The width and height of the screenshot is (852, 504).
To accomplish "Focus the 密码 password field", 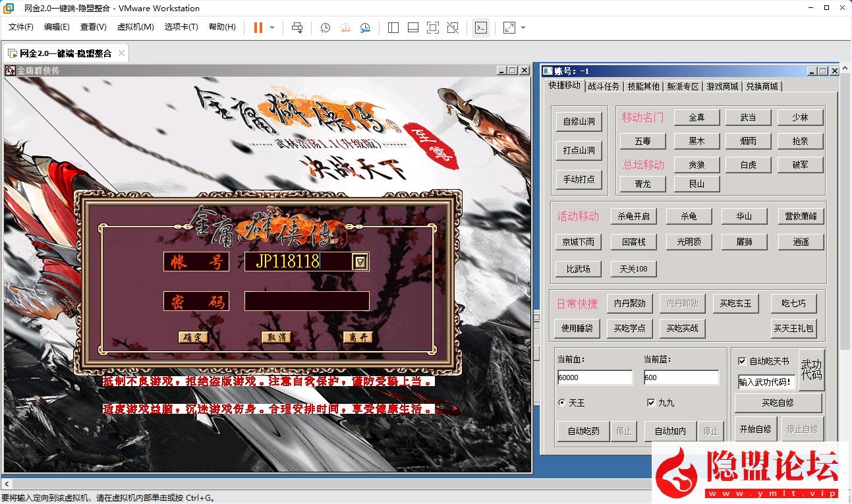I will (x=306, y=301).
